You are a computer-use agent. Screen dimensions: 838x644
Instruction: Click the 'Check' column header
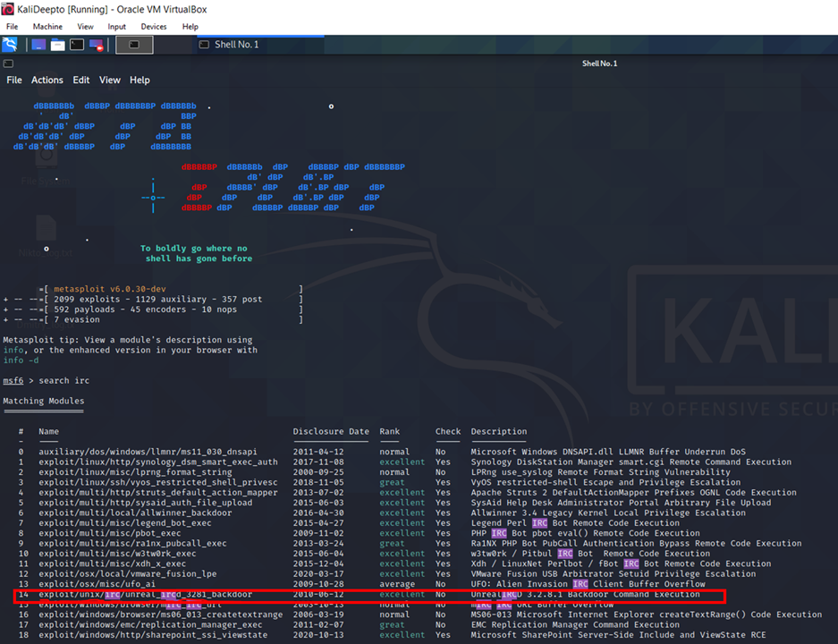(x=448, y=431)
